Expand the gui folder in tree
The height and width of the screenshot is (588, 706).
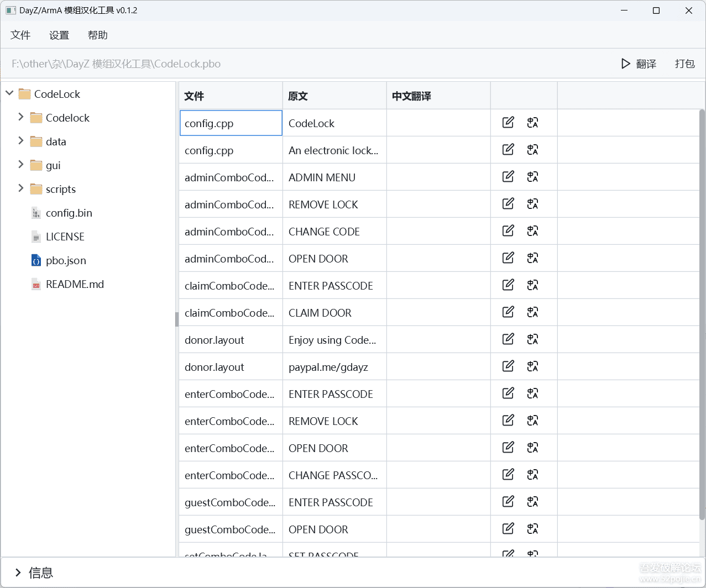pyautogui.click(x=21, y=165)
